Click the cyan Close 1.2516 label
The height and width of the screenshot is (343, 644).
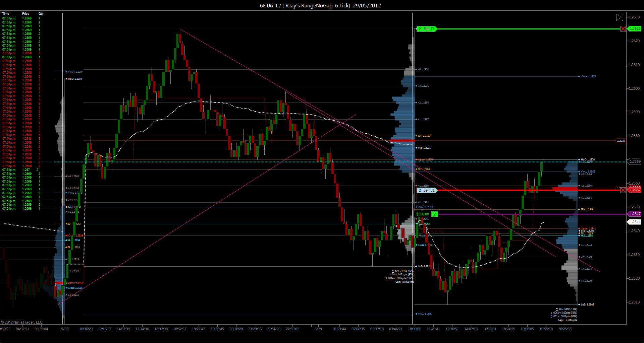pos(74,288)
